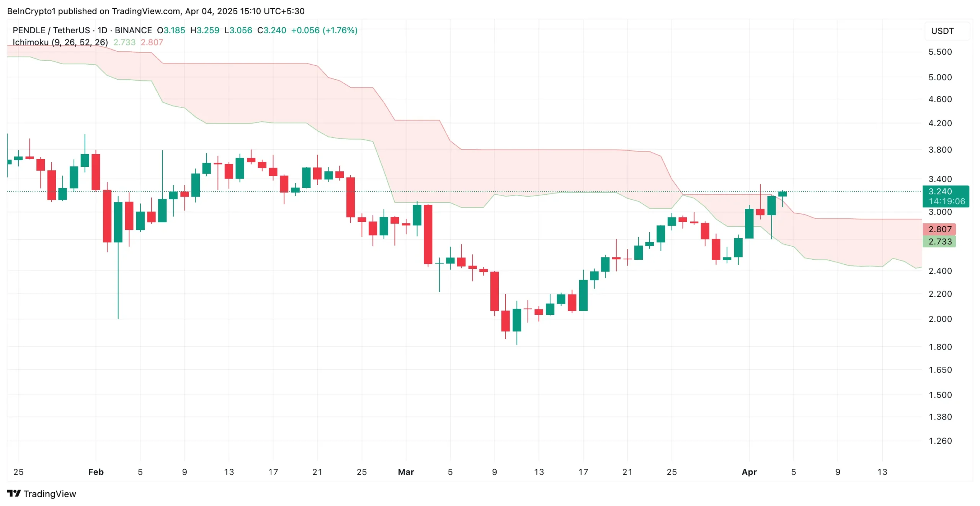The image size is (980, 506).
Task: Click the TradingView logo icon
Action: pos(14,493)
